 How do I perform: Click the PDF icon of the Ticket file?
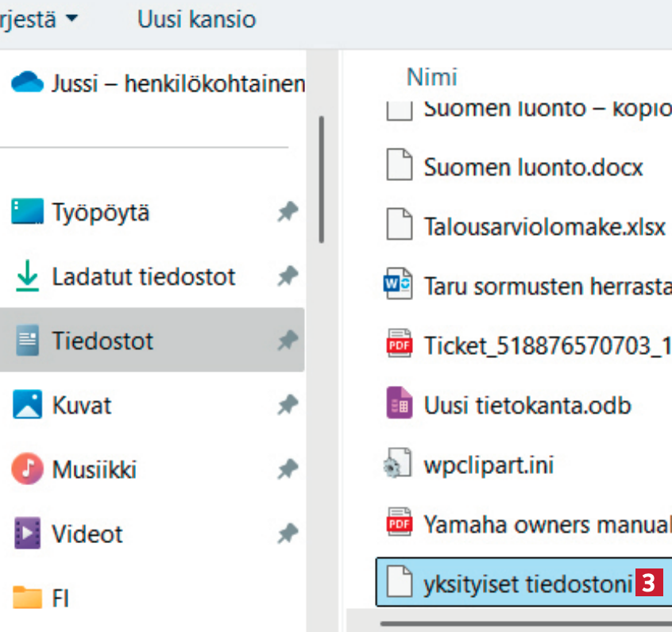point(399,345)
